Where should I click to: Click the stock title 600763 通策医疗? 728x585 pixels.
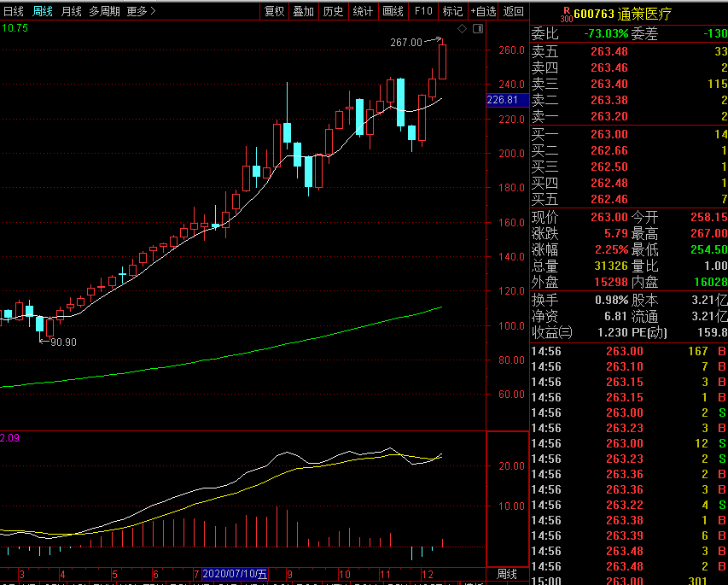pos(623,15)
